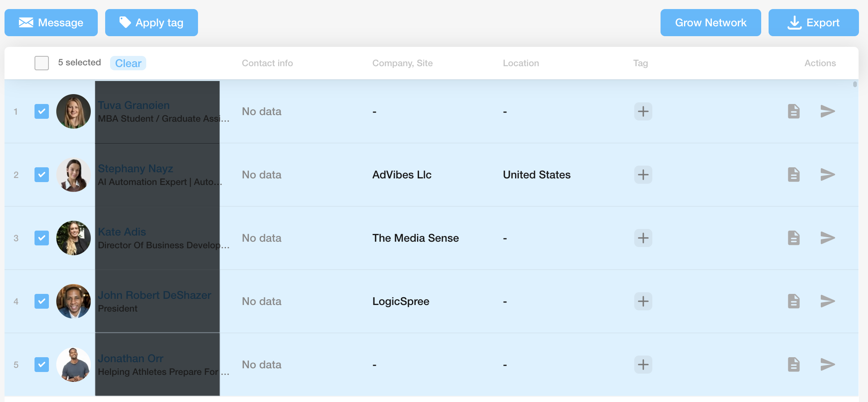
Task: Uncheck the John Robert DeShazer row checkbox
Action: (41, 301)
